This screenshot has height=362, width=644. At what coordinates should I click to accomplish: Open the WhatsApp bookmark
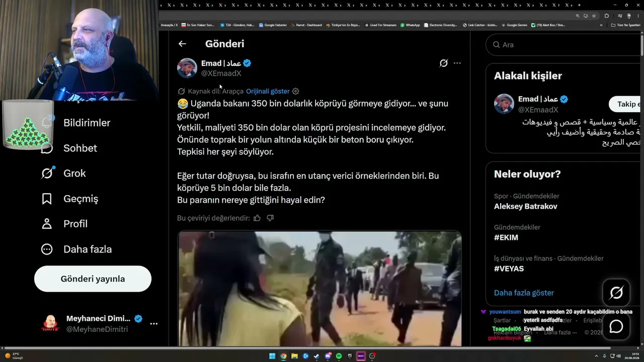[410, 25]
